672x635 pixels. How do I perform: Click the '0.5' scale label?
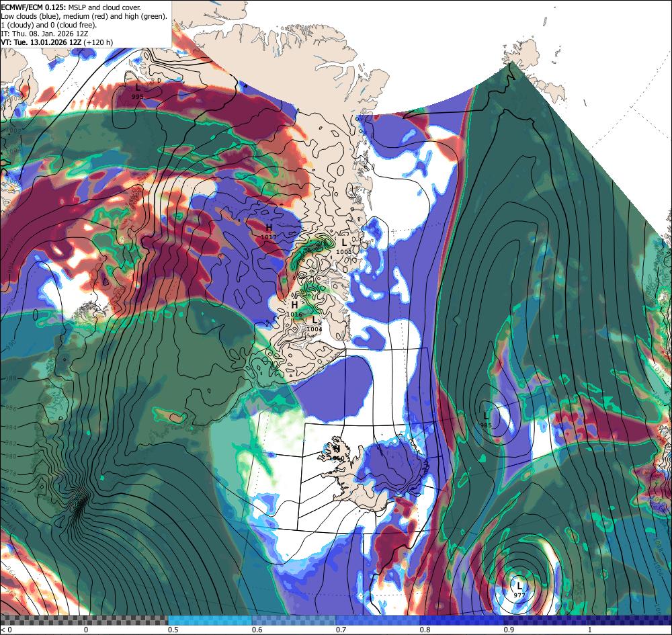coord(173,630)
